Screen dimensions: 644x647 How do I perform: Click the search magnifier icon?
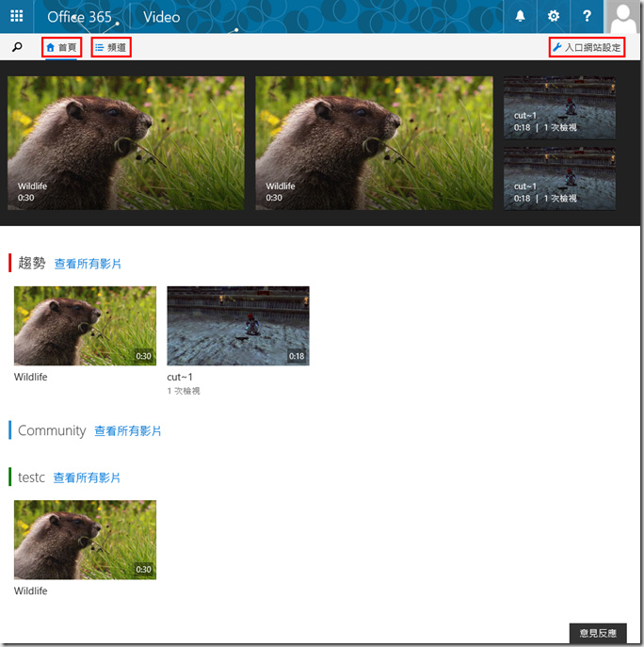(17, 47)
